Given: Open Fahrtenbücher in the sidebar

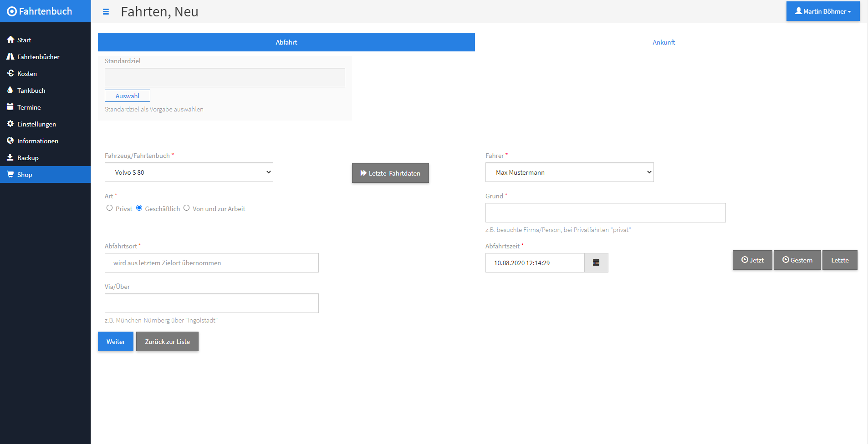Looking at the screenshot, I should click(46, 57).
